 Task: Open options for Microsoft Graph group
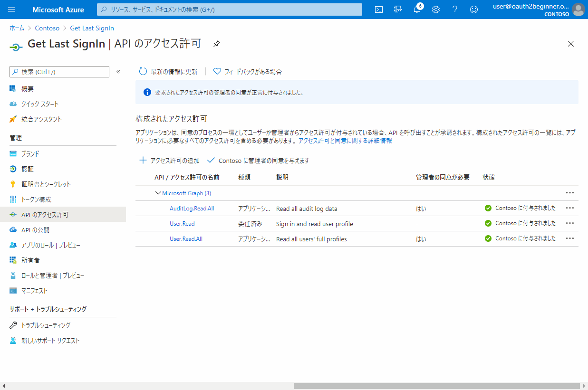click(x=570, y=193)
